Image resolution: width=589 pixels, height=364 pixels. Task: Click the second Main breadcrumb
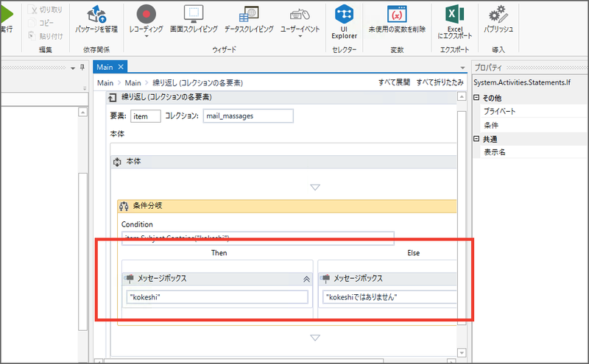pyautogui.click(x=133, y=83)
